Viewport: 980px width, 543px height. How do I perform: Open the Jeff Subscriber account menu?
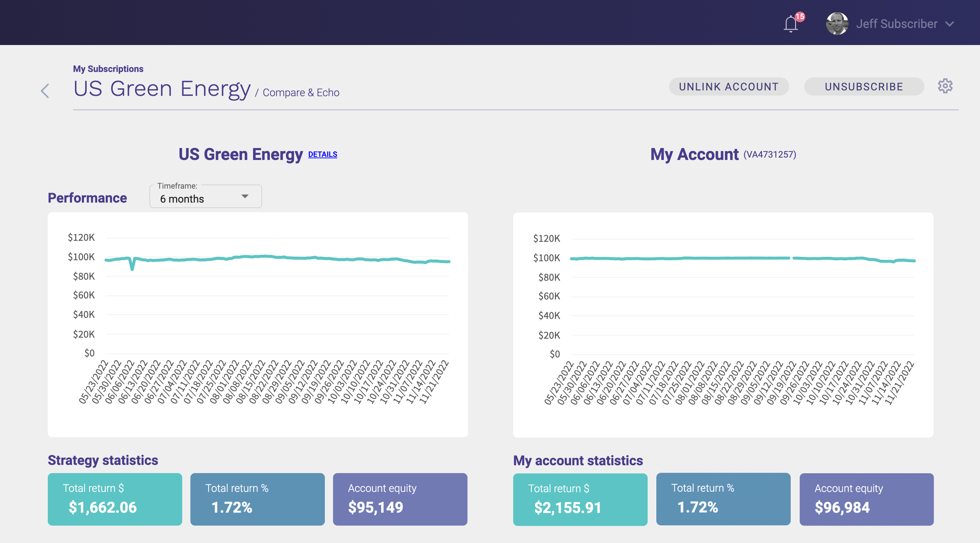(896, 24)
